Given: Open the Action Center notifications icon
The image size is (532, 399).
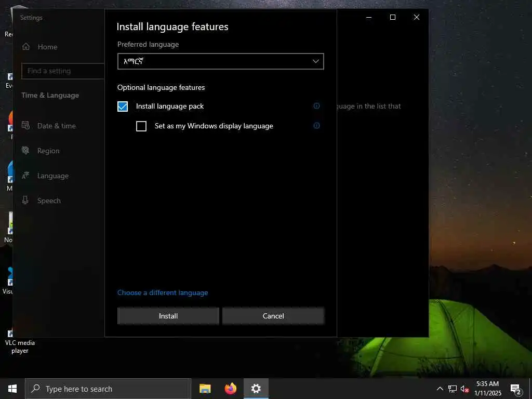Looking at the screenshot, I should (516, 389).
